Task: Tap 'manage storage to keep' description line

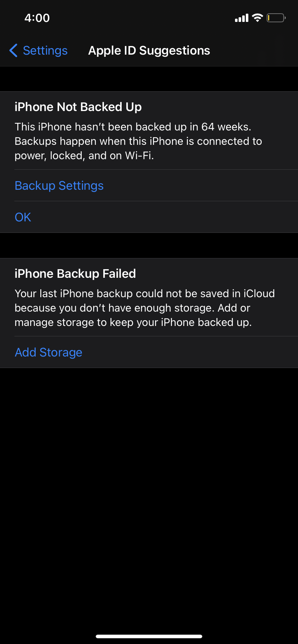Action: tap(74, 322)
